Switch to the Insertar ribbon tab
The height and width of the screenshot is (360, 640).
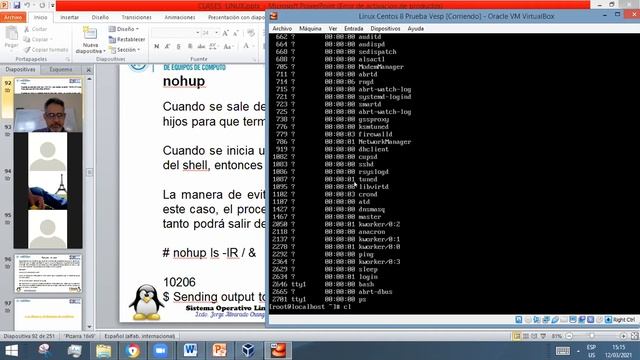pyautogui.click(x=69, y=18)
